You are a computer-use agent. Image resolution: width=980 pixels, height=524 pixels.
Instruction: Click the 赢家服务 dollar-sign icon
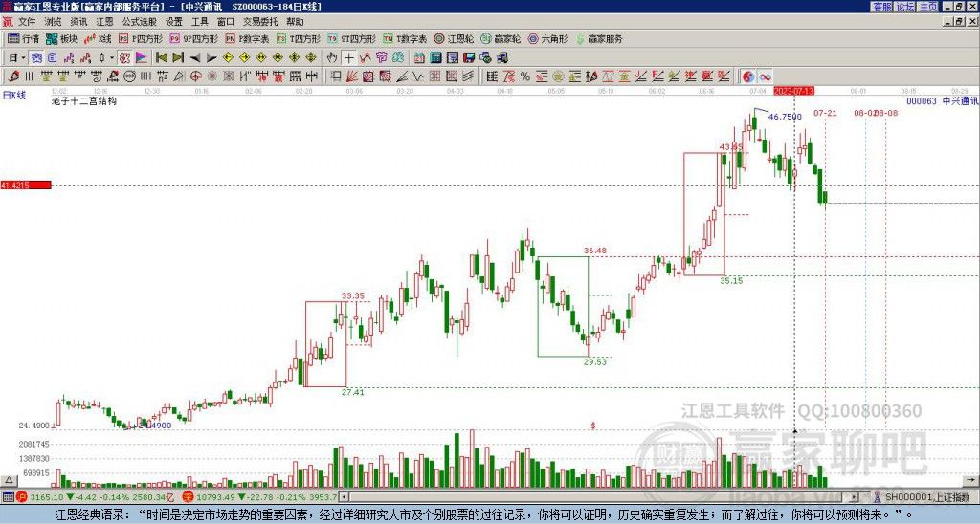click(578, 39)
